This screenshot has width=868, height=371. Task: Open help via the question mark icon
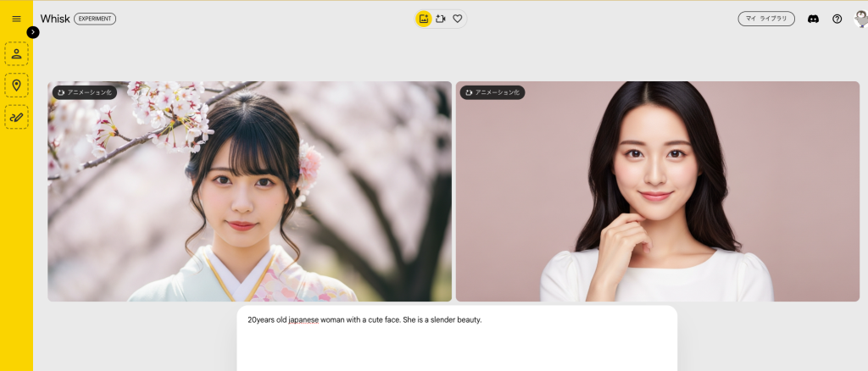click(x=837, y=19)
